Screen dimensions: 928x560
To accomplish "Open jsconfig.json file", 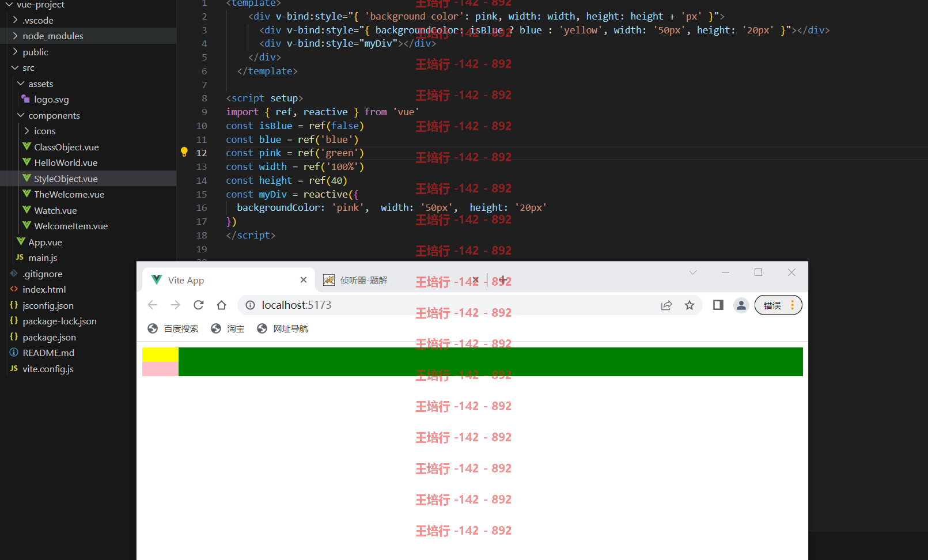I will (x=48, y=305).
